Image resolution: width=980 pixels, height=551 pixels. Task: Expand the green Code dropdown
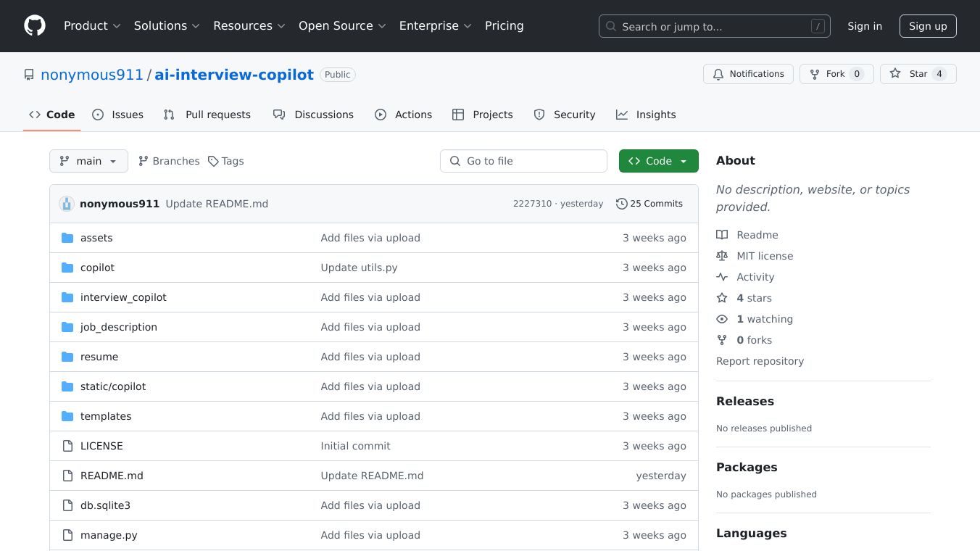pos(658,161)
